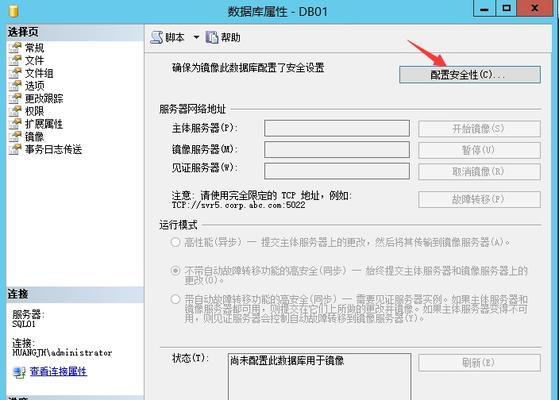Select the 常规 page icon
Screen dimensions: 559x400
coord(15,48)
